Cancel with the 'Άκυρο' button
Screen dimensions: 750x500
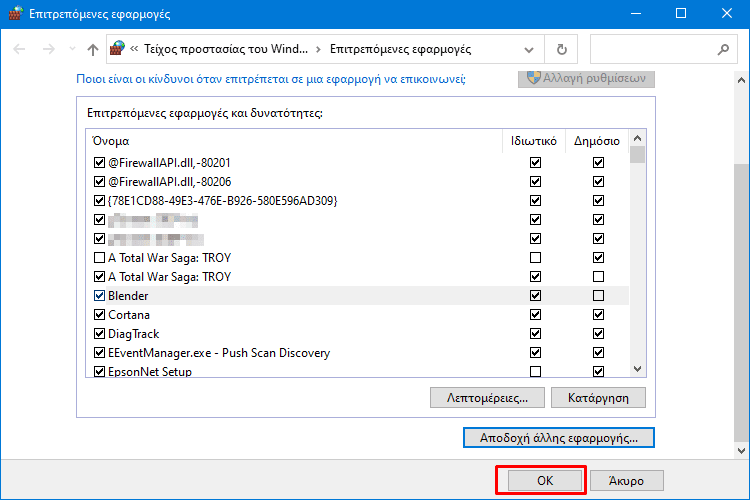click(x=627, y=480)
